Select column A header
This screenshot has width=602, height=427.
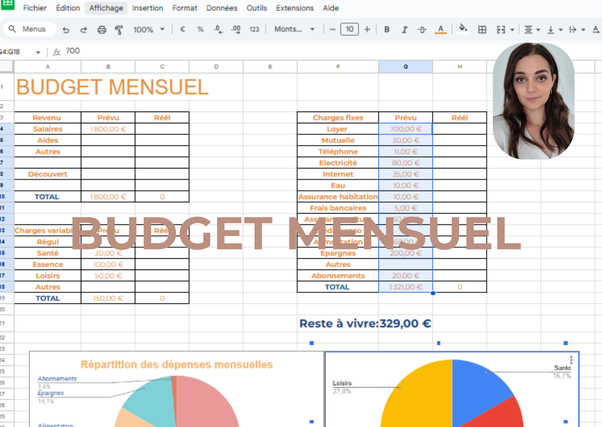pos(48,66)
